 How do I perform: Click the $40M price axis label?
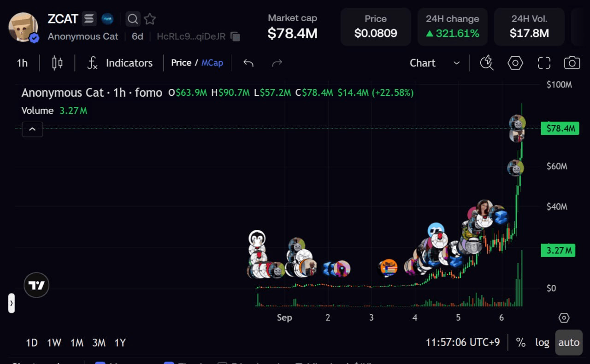[557, 206]
